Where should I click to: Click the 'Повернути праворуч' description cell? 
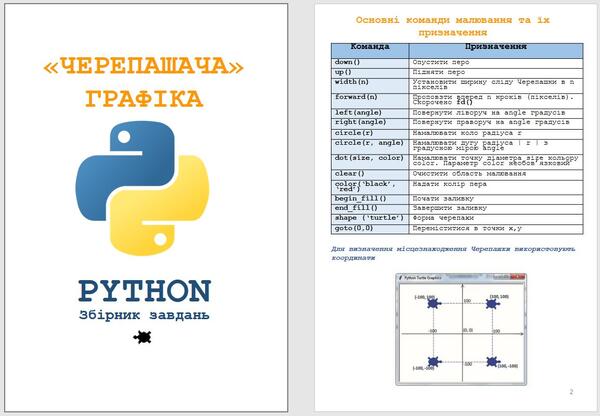(x=496, y=124)
